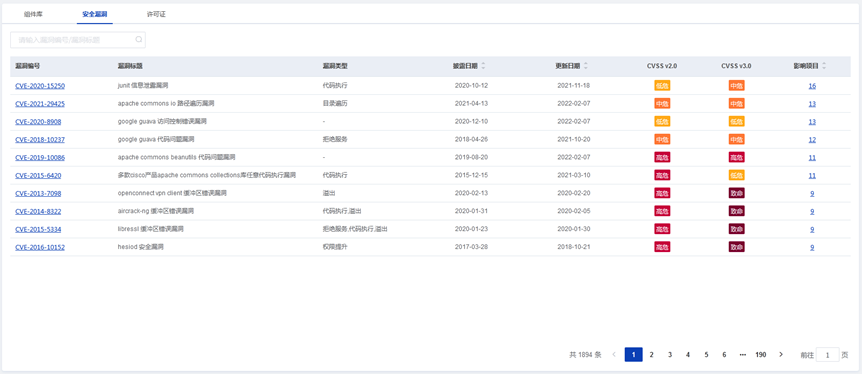Image resolution: width=862 pixels, height=374 pixels.
Task: Click the search magnifier icon
Action: [x=139, y=40]
